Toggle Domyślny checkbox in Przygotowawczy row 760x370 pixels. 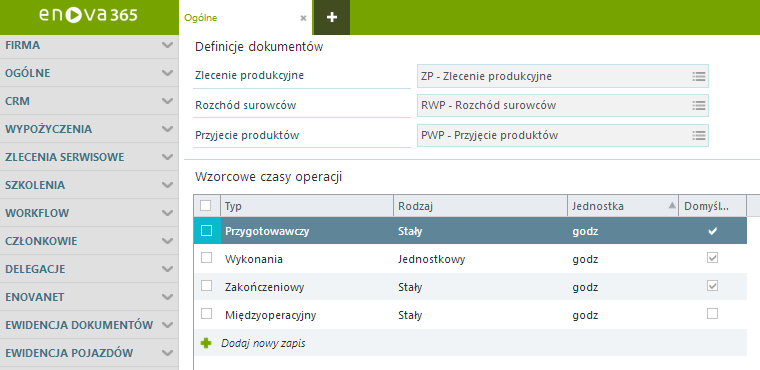tap(712, 231)
